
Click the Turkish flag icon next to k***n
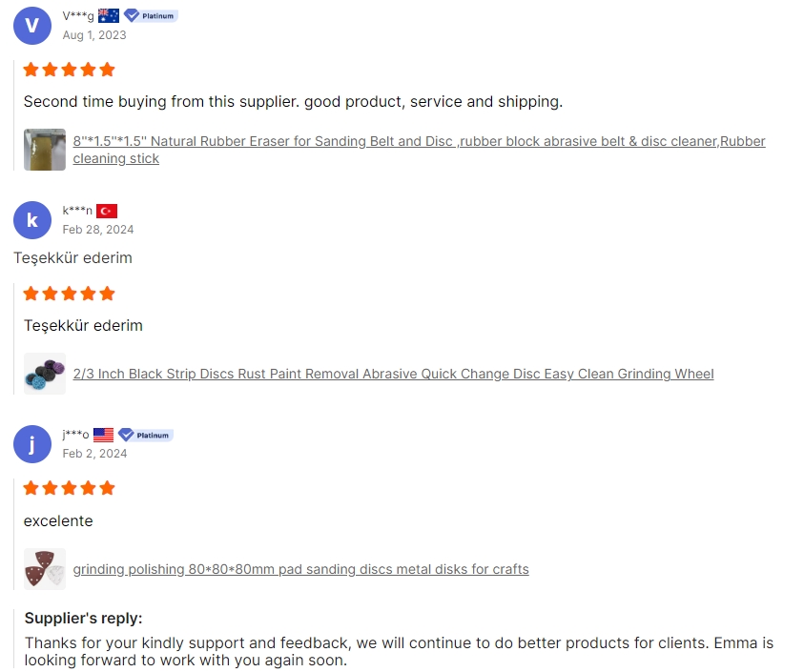tap(107, 211)
